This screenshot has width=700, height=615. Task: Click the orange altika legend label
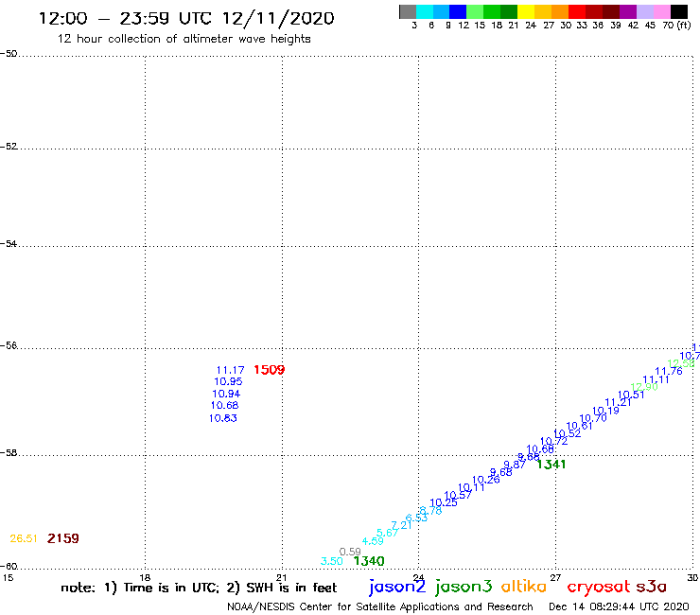click(524, 587)
